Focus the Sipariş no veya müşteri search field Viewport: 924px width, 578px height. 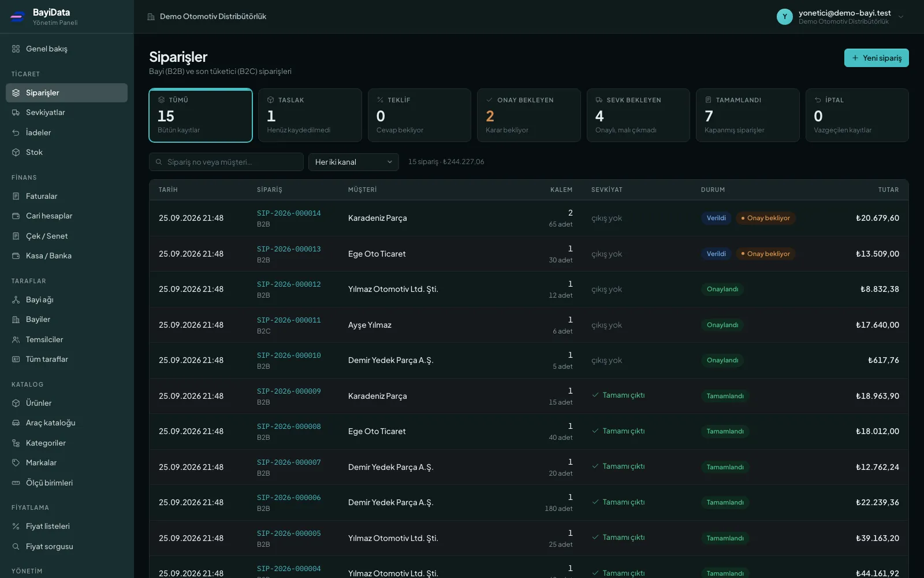pyautogui.click(x=226, y=162)
